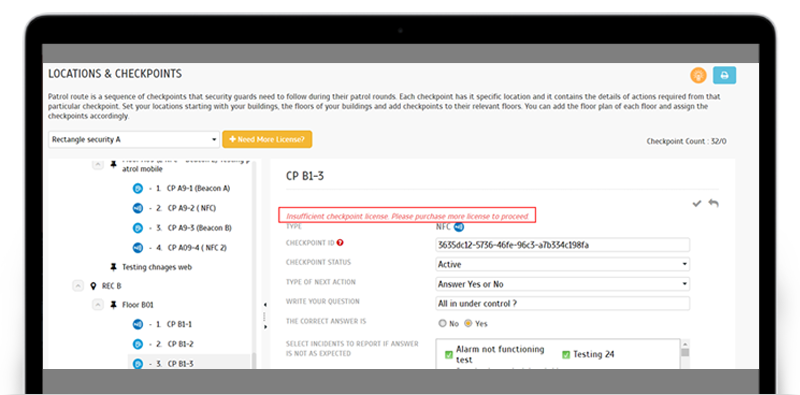Click the NFC icon of CP A09-4 ( NFC 2)
800x395 pixels.
[x=137, y=248]
